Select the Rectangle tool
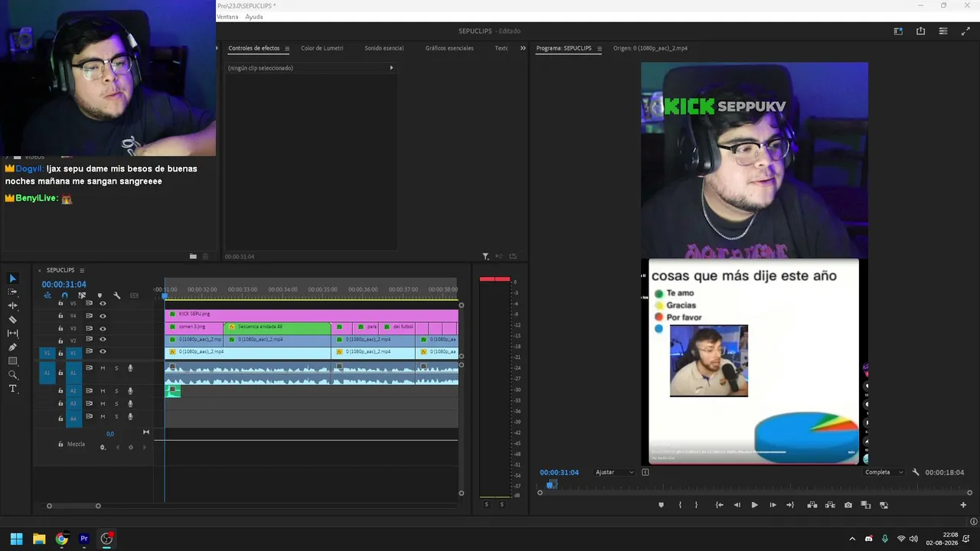Image resolution: width=980 pixels, height=551 pixels. [12, 361]
